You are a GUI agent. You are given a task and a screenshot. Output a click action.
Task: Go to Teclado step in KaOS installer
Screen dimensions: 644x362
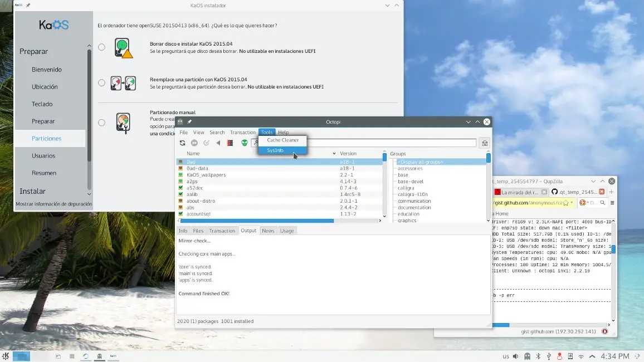pyautogui.click(x=42, y=104)
